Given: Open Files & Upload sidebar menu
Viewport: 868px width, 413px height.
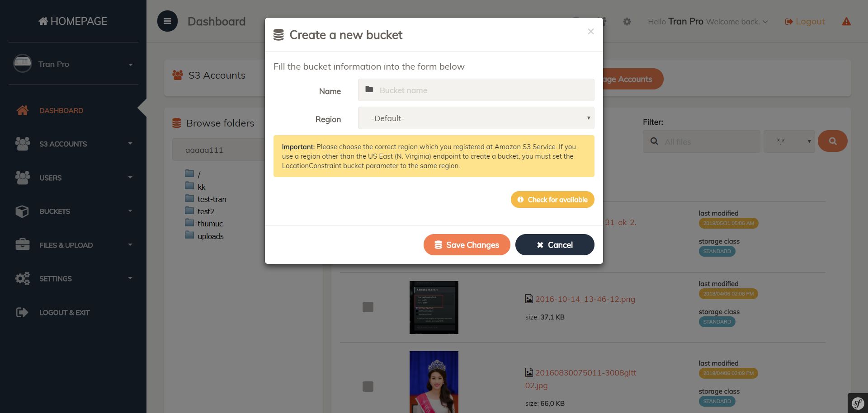Looking at the screenshot, I should (73, 245).
